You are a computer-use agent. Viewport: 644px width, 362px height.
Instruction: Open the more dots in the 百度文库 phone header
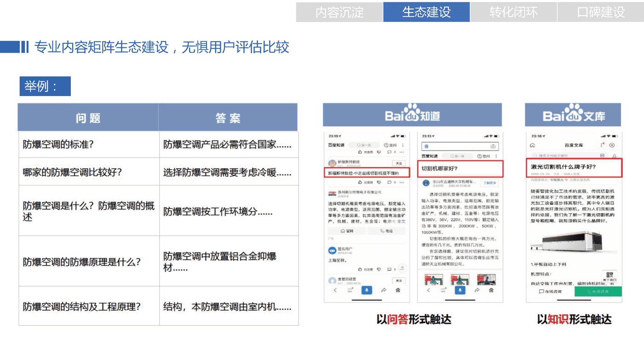[x=602, y=145]
